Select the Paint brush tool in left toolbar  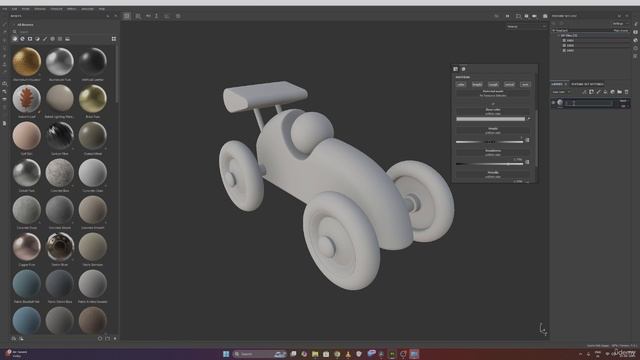click(x=4, y=24)
